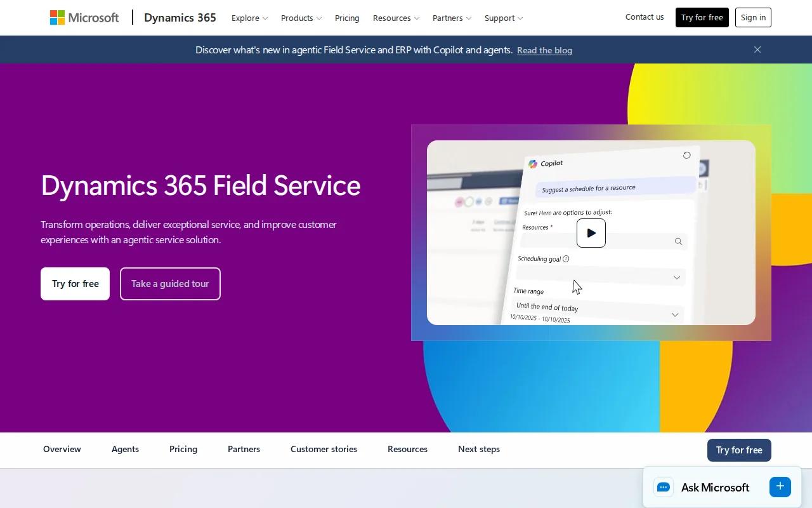Expand the Explore menu
The width and height of the screenshot is (812, 508).
coord(249,18)
